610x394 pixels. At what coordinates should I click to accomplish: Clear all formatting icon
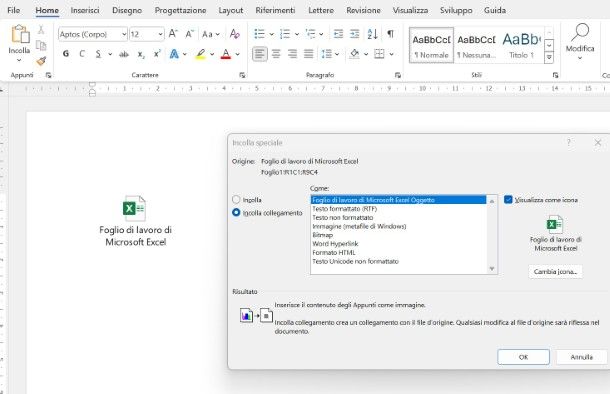tap(235, 34)
